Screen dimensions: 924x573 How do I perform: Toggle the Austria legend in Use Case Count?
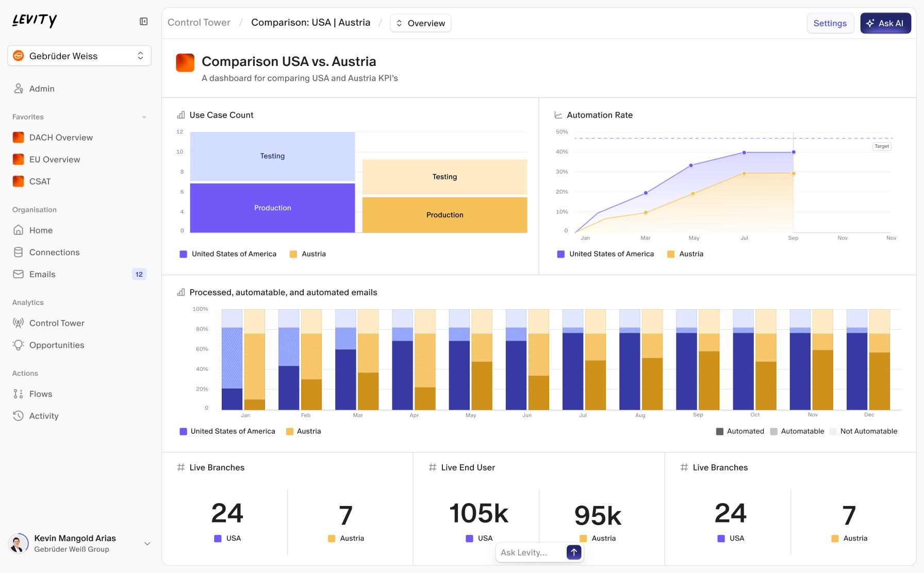click(x=307, y=254)
